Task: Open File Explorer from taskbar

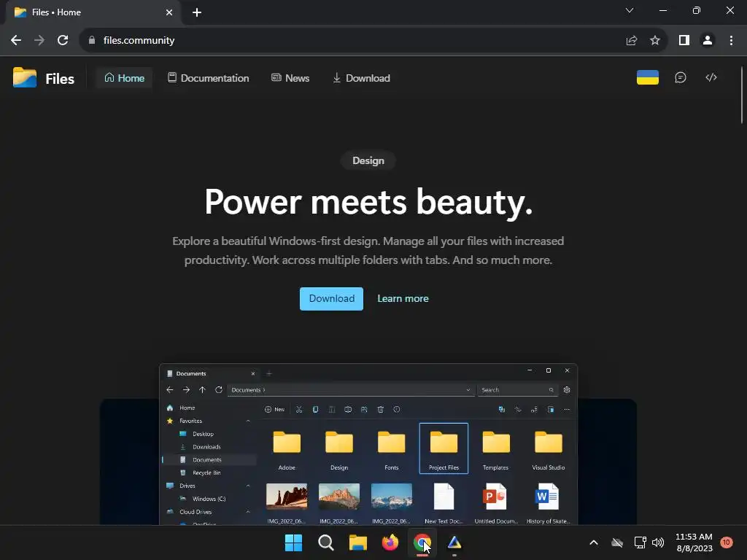Action: (x=357, y=542)
